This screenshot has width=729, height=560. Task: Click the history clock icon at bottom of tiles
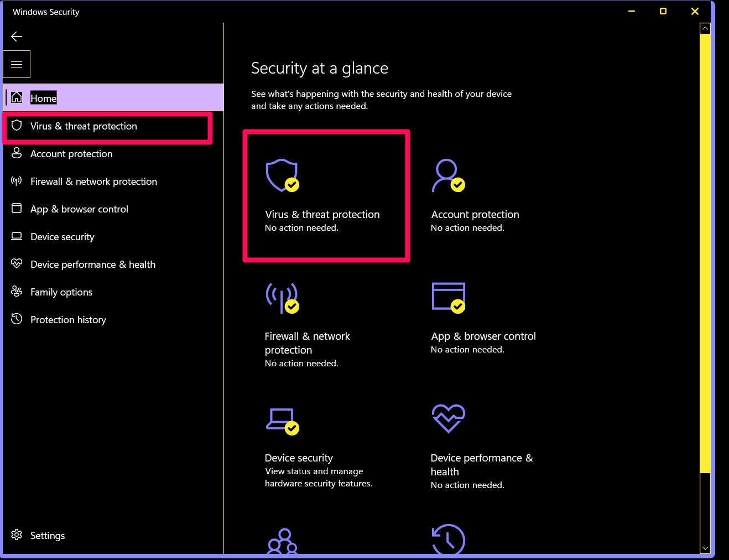tap(448, 539)
